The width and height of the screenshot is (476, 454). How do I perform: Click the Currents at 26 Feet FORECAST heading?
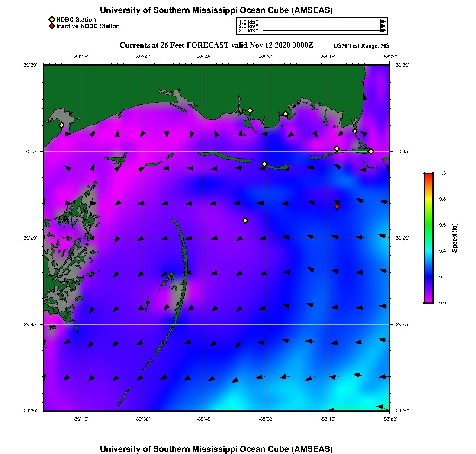(216, 45)
